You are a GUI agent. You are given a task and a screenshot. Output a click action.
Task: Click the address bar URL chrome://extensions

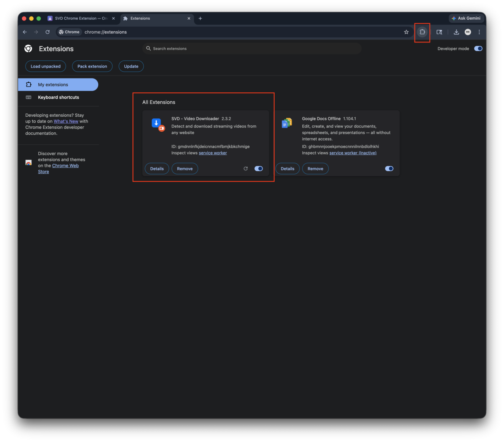coord(106,32)
